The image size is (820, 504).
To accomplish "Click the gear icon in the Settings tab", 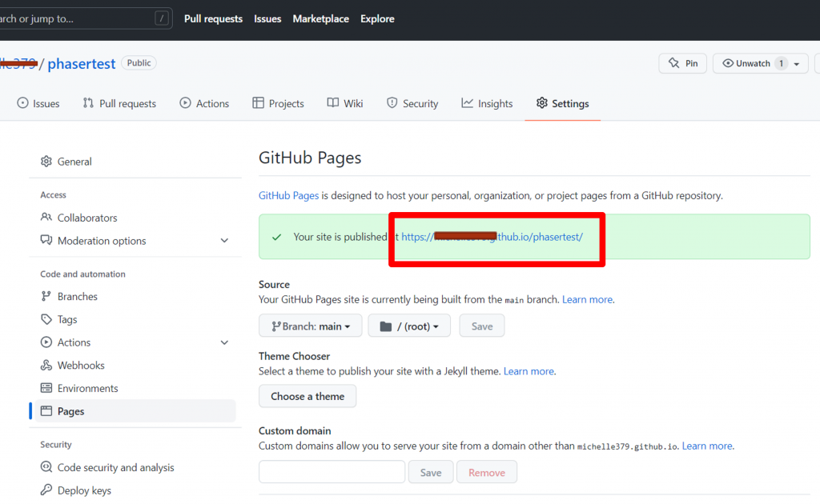I will (x=542, y=103).
